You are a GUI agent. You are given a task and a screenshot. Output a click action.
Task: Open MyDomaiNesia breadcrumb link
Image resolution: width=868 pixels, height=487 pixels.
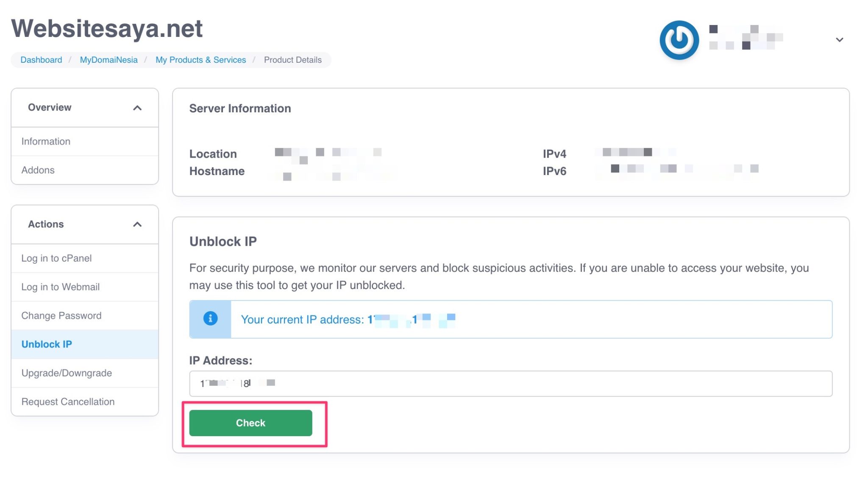coord(108,60)
